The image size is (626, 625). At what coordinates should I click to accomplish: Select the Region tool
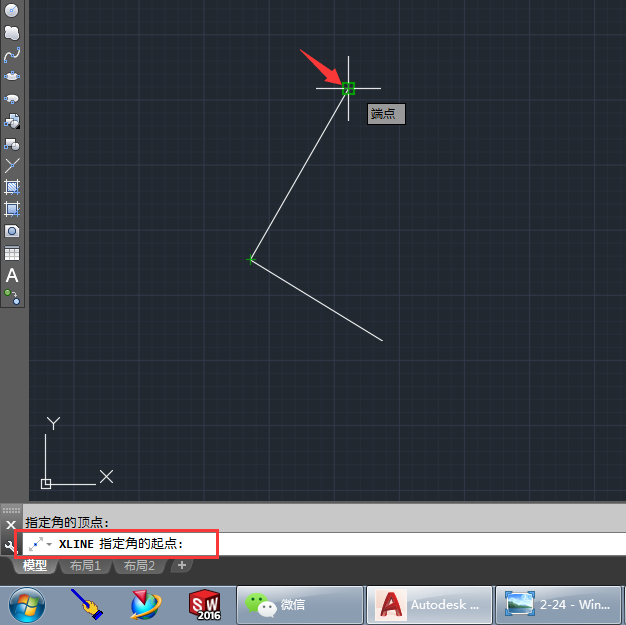point(12,231)
